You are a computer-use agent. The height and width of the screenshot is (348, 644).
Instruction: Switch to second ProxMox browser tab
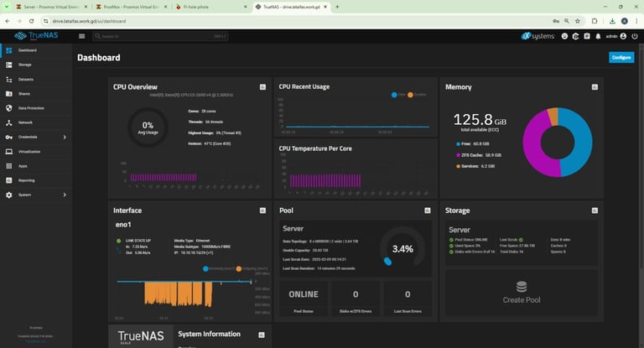(x=132, y=7)
